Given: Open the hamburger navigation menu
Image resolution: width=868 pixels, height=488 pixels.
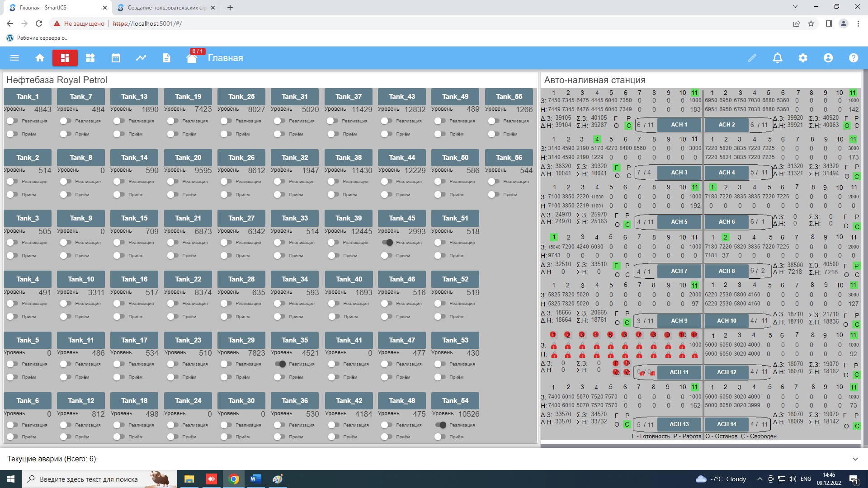Looking at the screenshot, I should tap(14, 58).
